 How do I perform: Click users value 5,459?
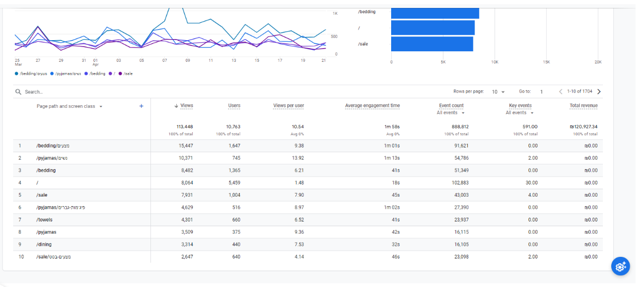(x=234, y=183)
